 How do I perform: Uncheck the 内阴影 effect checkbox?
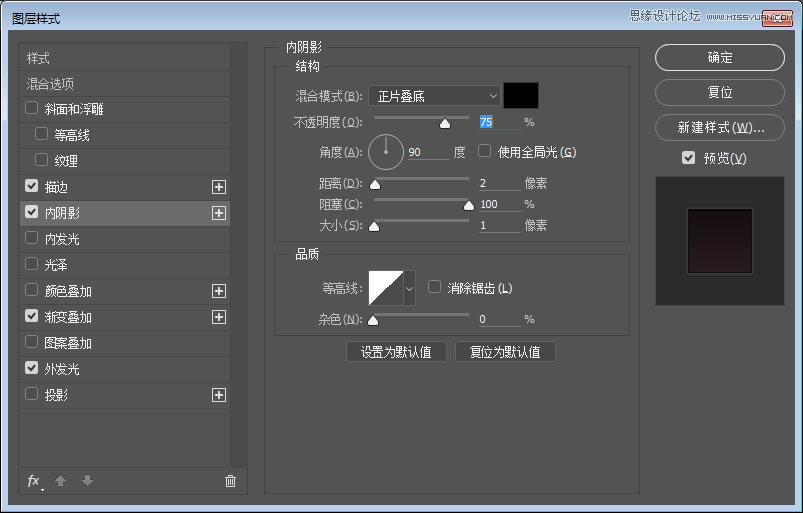click(32, 212)
